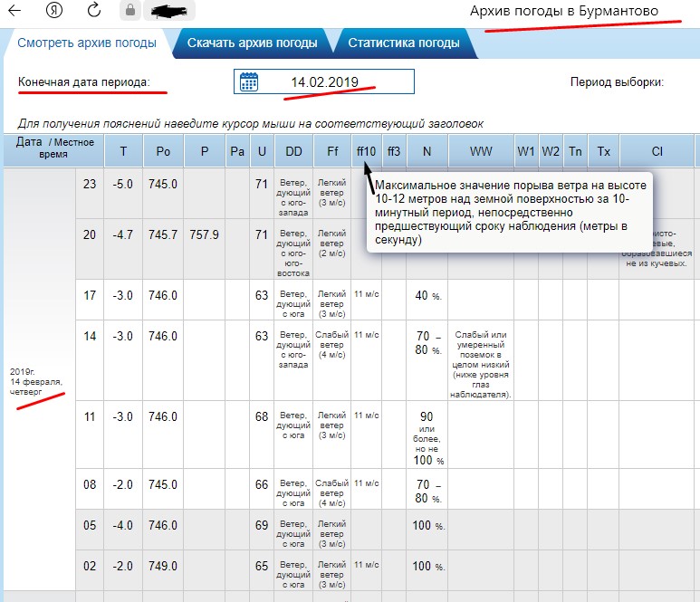Image resolution: width=700 pixels, height=602 pixels.
Task: Click the 'Период выборки:' label
Action: [617, 82]
